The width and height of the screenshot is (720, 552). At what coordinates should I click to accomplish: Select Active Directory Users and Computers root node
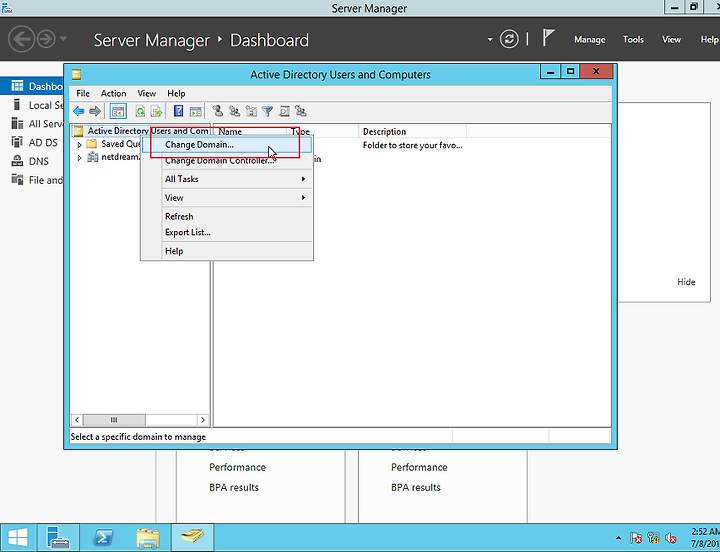(x=141, y=131)
